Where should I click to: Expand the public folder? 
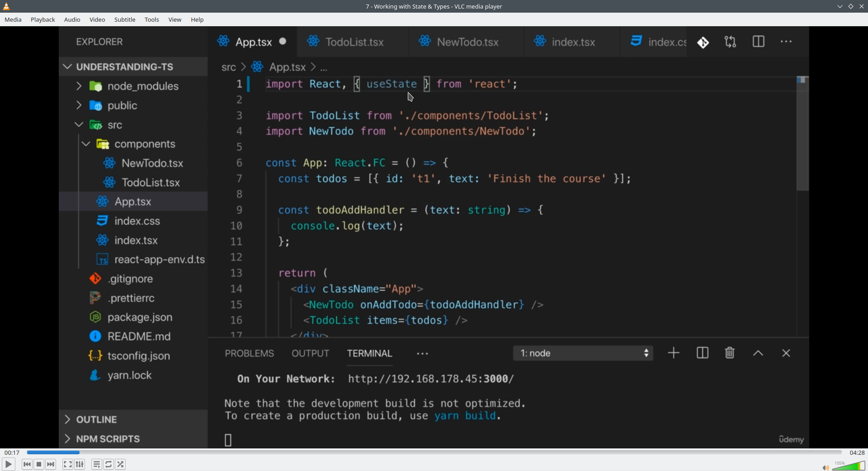(133, 105)
